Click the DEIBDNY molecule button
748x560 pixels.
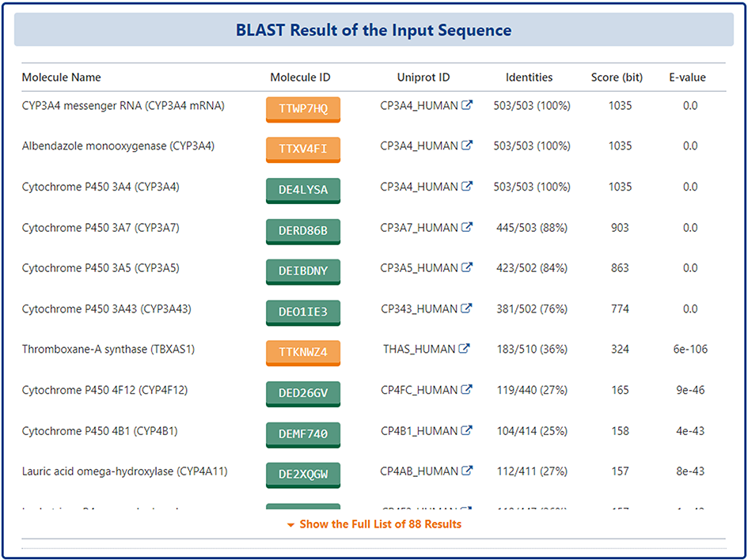point(303,271)
